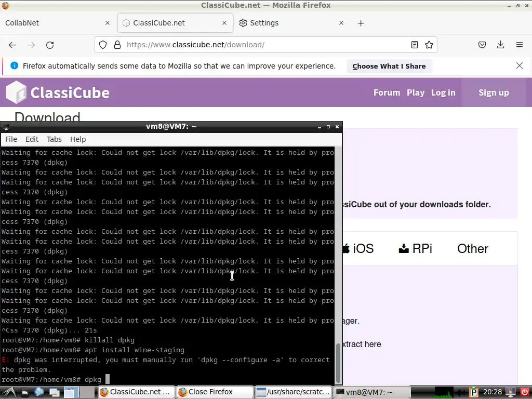Click the network monitor tray icon
The height and width of the screenshot is (399, 532).
click(511, 392)
